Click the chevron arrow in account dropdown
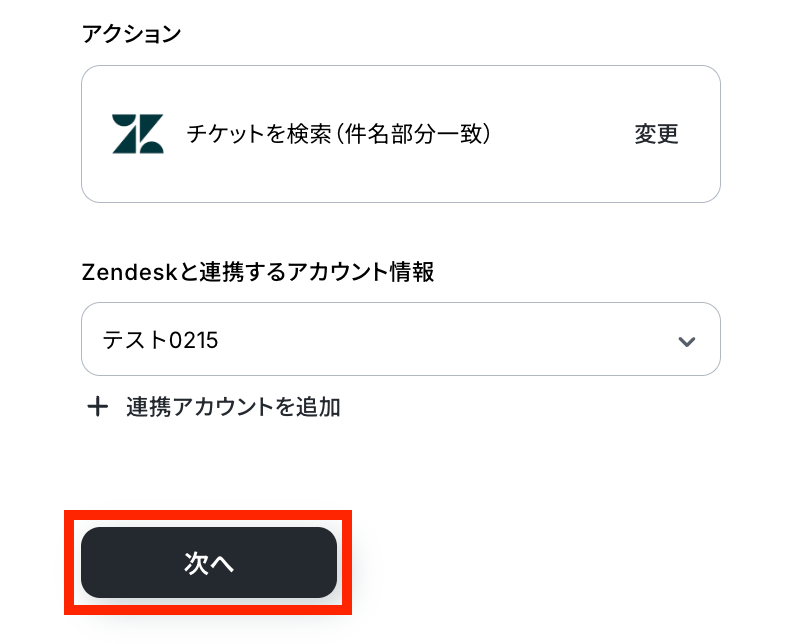The width and height of the screenshot is (794, 644). (686, 341)
